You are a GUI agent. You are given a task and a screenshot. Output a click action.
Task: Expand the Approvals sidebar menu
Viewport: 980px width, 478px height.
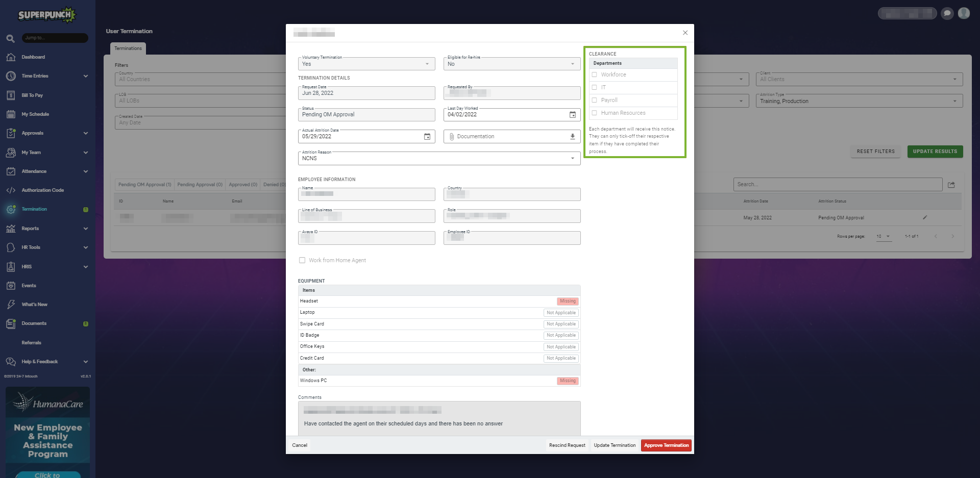coord(86,133)
